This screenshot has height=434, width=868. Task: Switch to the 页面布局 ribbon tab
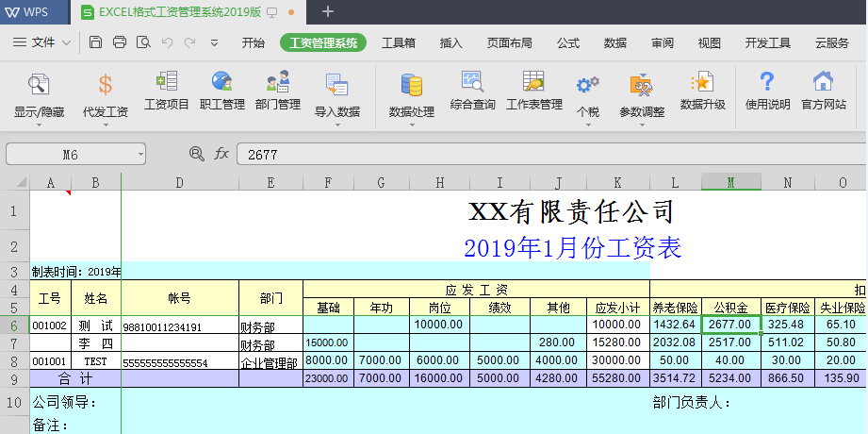[x=509, y=42]
